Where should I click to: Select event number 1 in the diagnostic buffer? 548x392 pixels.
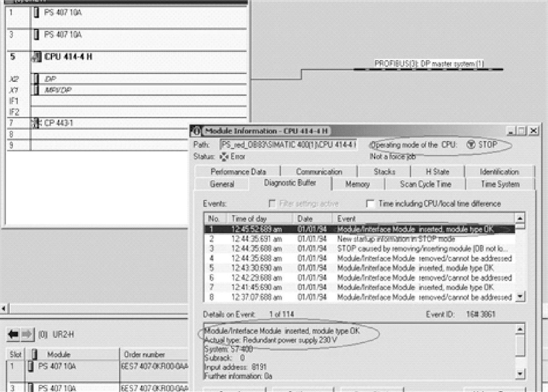(x=360, y=229)
